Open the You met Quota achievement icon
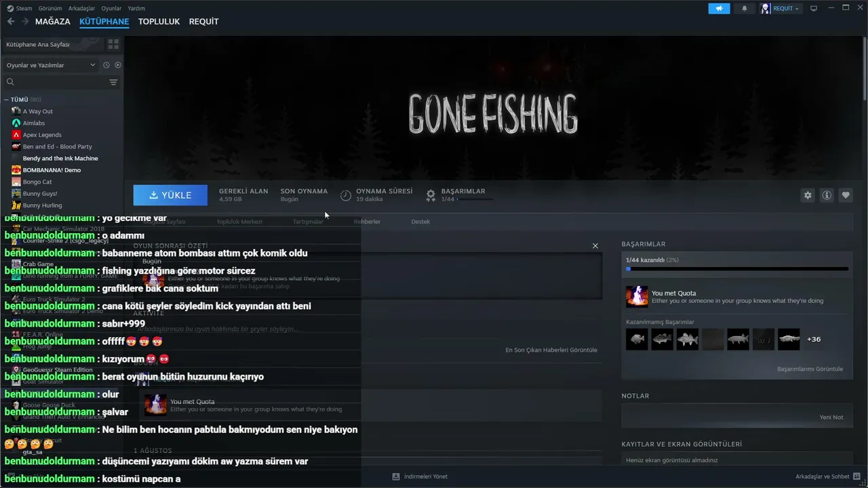This screenshot has height=488, width=868. point(637,296)
